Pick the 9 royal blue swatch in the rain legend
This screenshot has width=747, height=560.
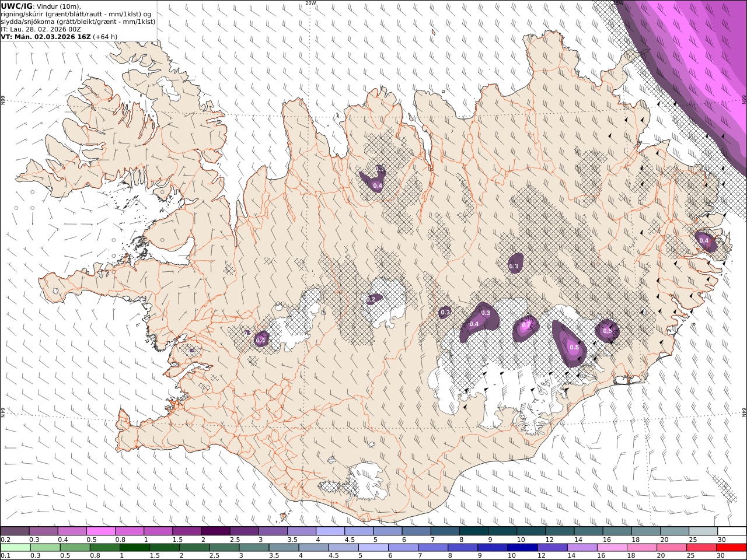click(x=493, y=548)
